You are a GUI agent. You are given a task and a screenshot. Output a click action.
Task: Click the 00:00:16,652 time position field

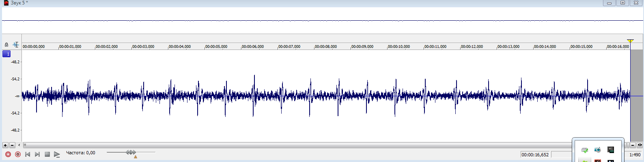click(535, 155)
